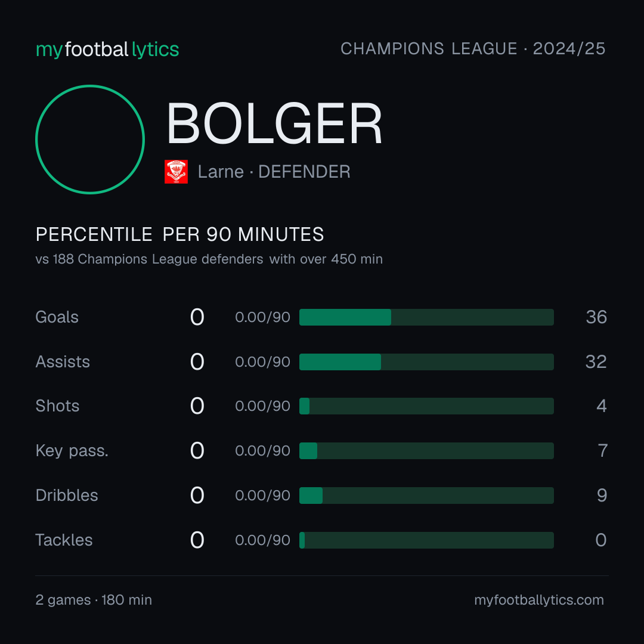Viewport: 644px width, 644px height.
Task: Select the Dribbles percentile bar
Action: click(426, 496)
